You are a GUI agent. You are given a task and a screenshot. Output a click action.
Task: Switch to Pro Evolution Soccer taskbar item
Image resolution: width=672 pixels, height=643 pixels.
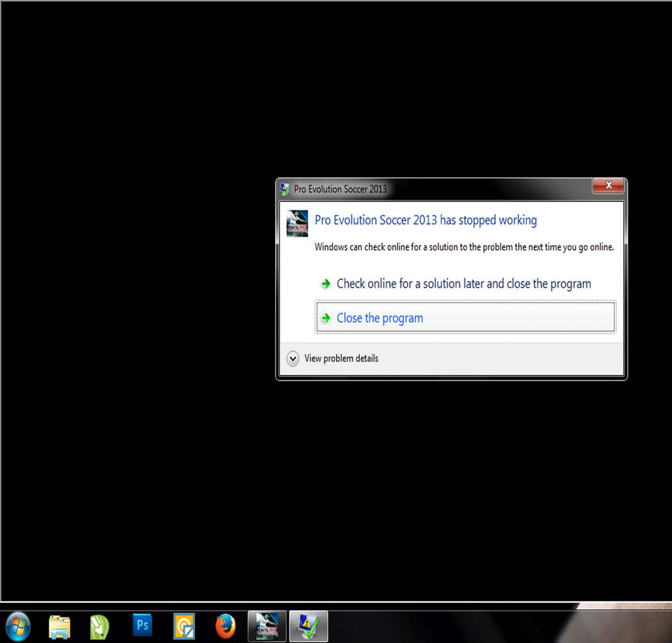tap(267, 626)
